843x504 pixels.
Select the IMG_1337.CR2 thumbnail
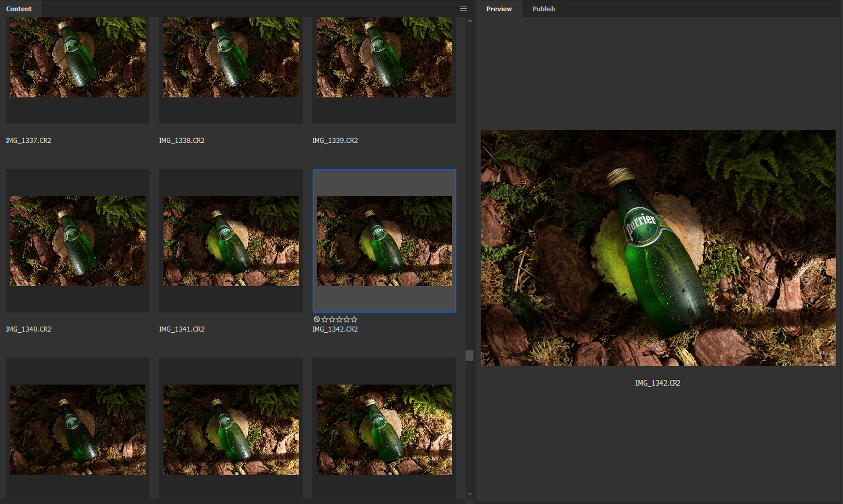click(x=78, y=57)
